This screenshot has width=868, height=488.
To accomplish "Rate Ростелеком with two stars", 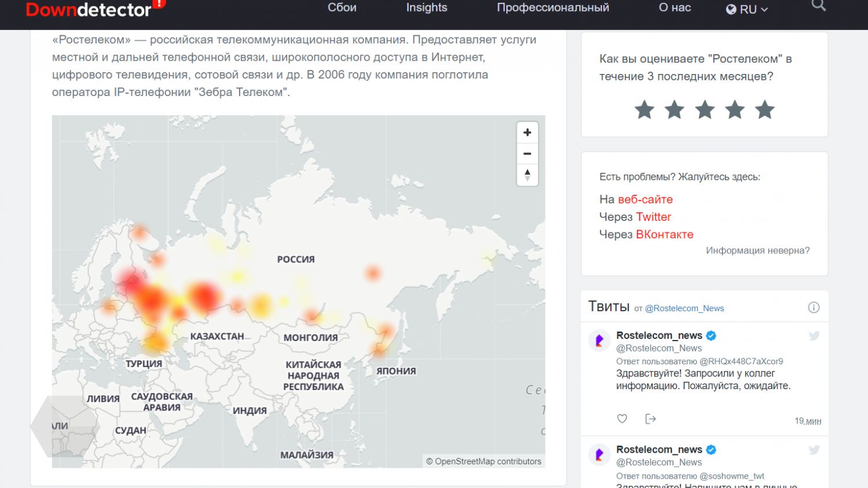I will tap(674, 109).
